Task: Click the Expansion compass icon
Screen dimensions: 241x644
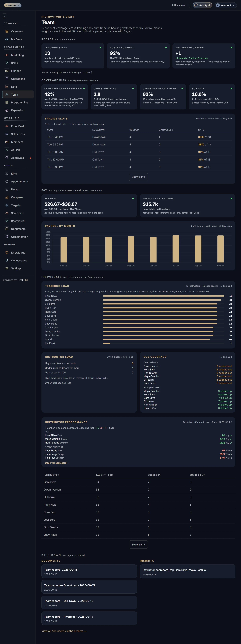Action: click(7, 110)
